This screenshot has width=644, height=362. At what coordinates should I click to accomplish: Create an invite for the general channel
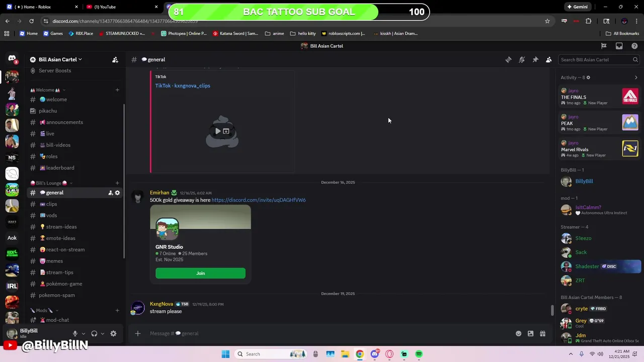click(110, 193)
